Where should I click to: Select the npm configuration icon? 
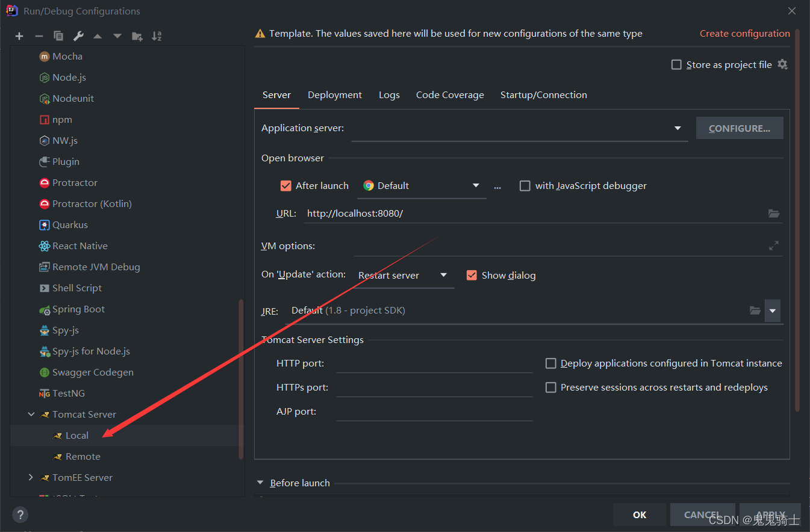[x=44, y=120]
